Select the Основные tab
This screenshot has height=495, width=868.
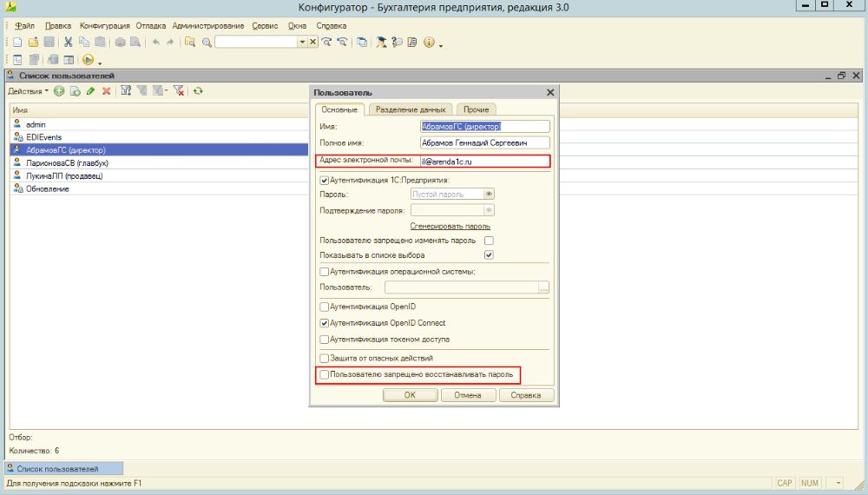[x=339, y=109]
